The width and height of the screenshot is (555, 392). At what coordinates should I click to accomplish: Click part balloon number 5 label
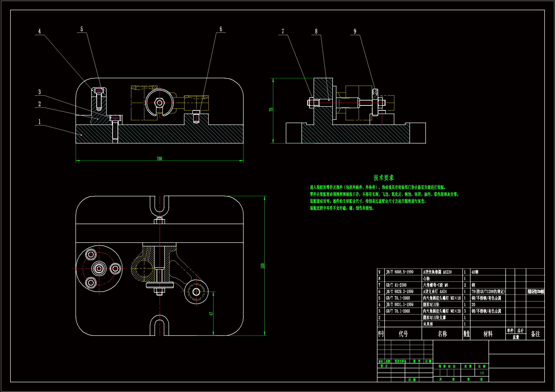coord(82,29)
